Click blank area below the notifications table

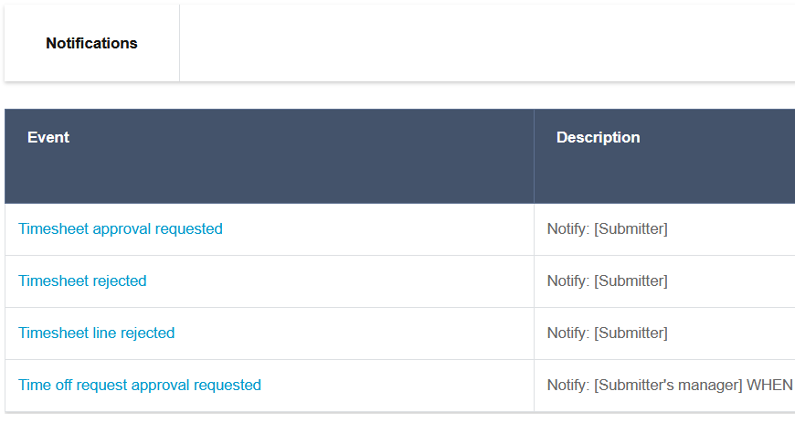[x=400, y=423]
